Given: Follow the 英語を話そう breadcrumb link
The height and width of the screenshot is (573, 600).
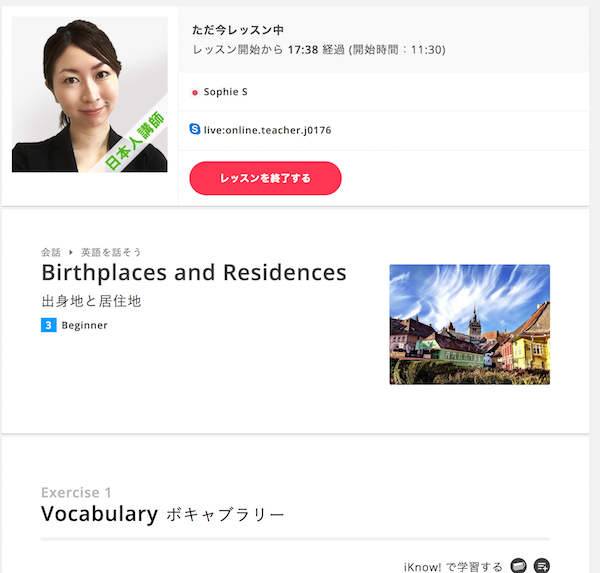Looking at the screenshot, I should [x=111, y=252].
